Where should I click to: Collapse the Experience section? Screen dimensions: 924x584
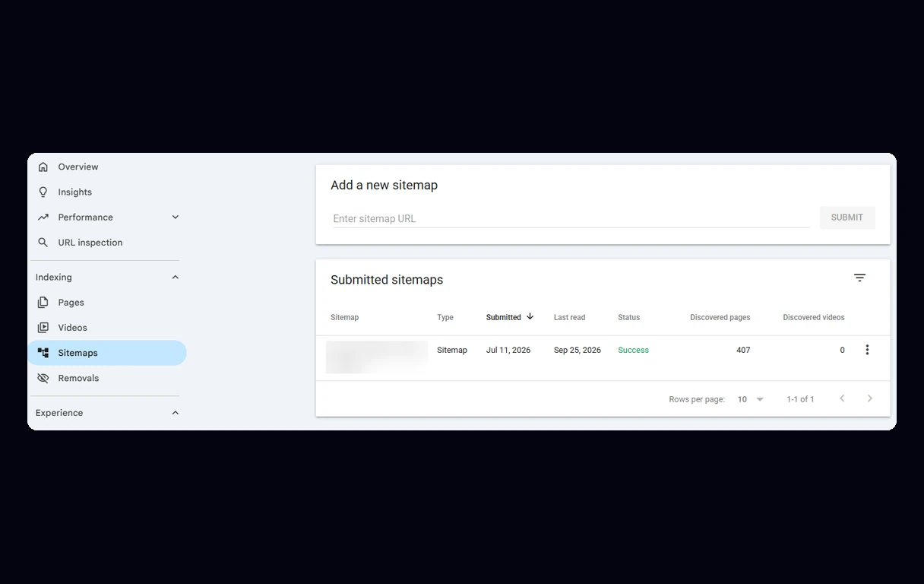176,413
